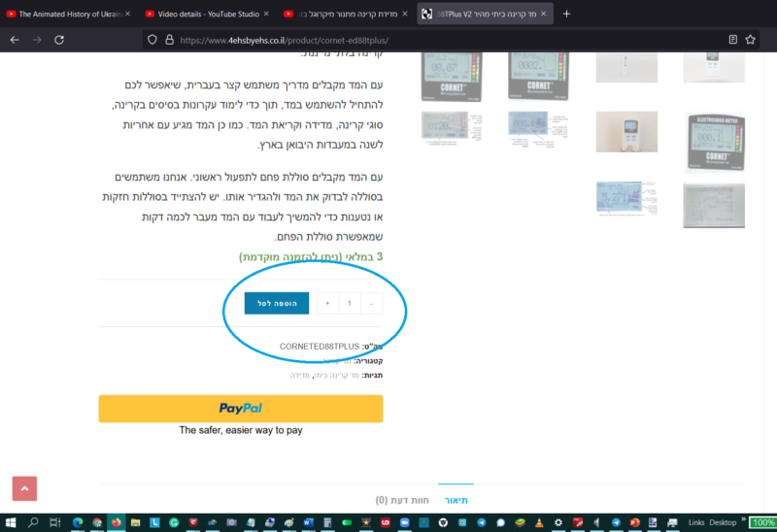Launch Microsoft Edge from the taskbar
The image size is (777, 532).
click(x=78, y=522)
